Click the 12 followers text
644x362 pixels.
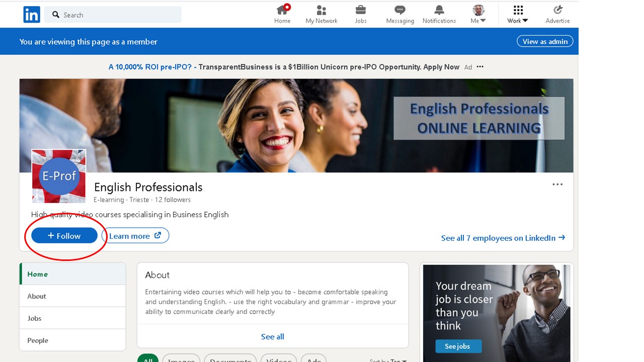click(173, 200)
